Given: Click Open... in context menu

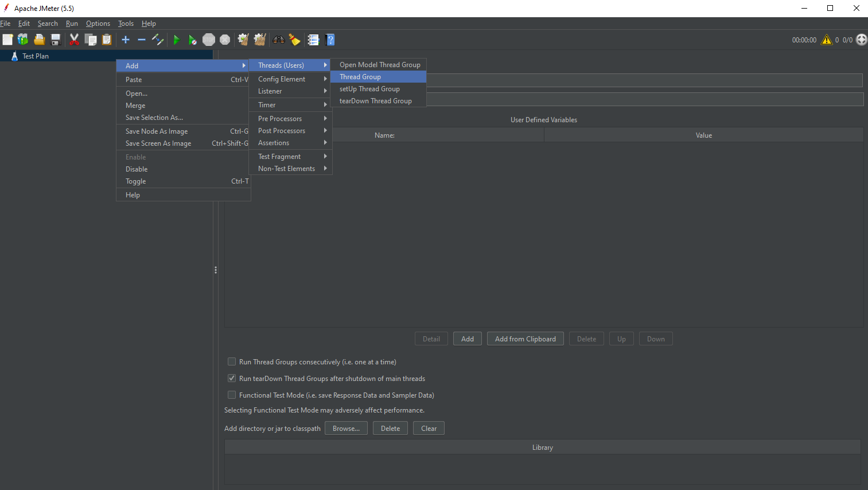Looking at the screenshot, I should click(184, 94).
